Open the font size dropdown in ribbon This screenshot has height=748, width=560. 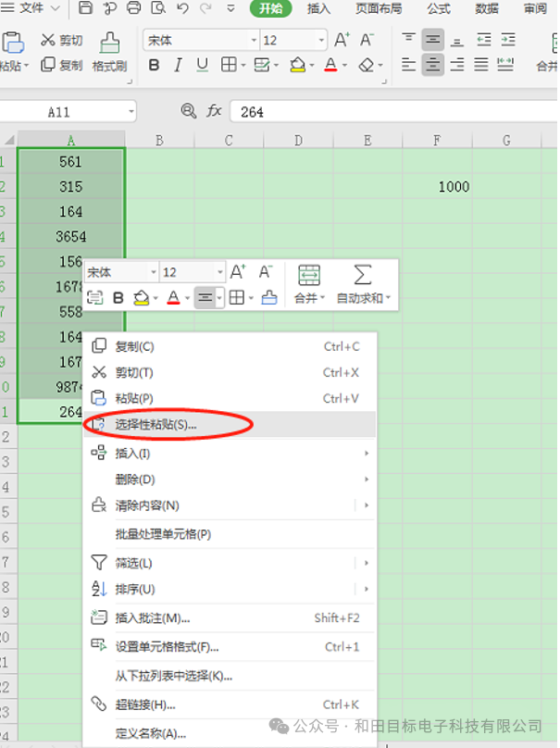(321, 41)
